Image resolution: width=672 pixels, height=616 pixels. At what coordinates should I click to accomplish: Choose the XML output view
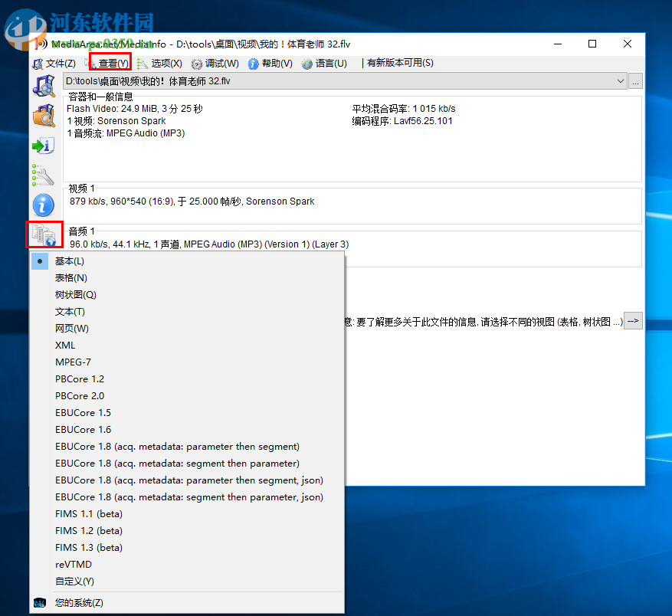[65, 345]
